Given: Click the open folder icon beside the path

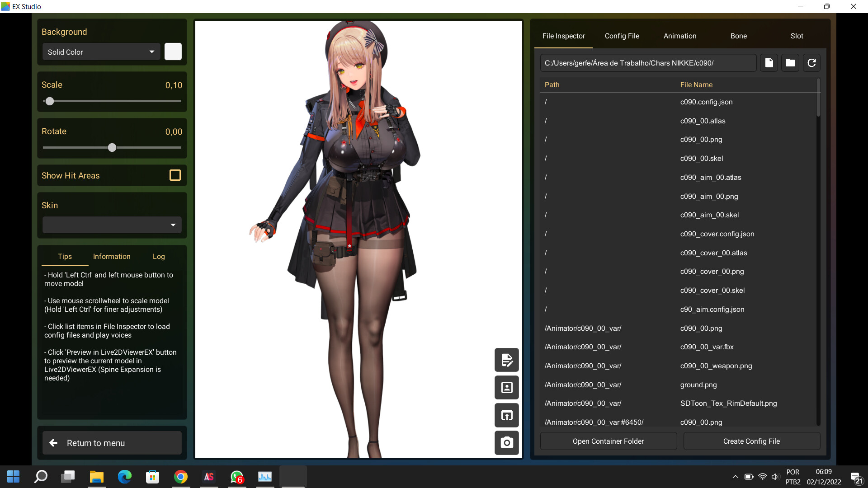Looking at the screenshot, I should pos(790,63).
